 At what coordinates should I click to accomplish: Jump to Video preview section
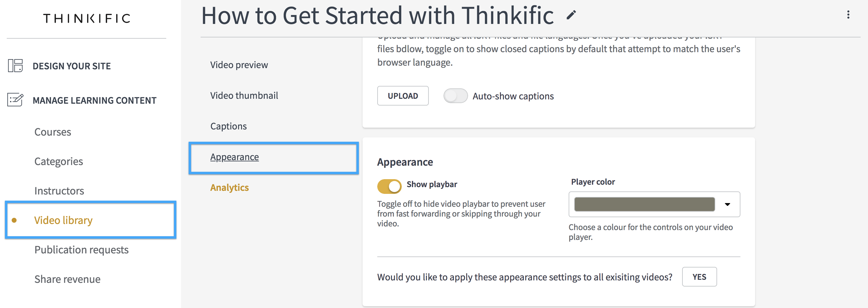click(x=239, y=65)
